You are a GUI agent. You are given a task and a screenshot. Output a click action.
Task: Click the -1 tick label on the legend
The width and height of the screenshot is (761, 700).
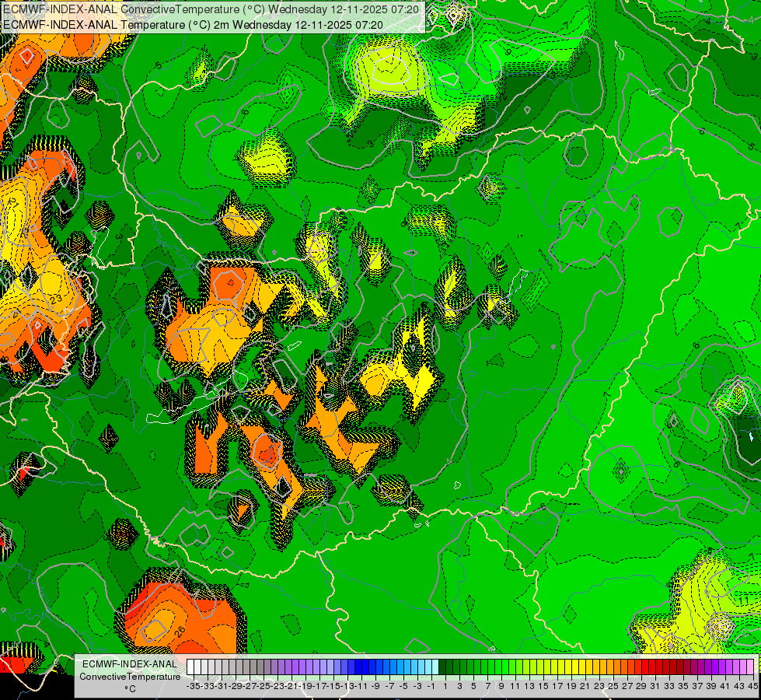[431, 686]
